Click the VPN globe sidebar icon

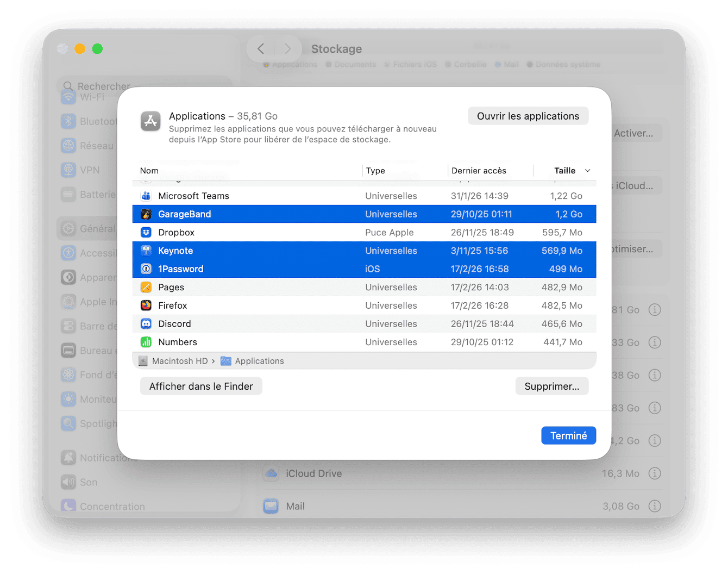click(68, 170)
